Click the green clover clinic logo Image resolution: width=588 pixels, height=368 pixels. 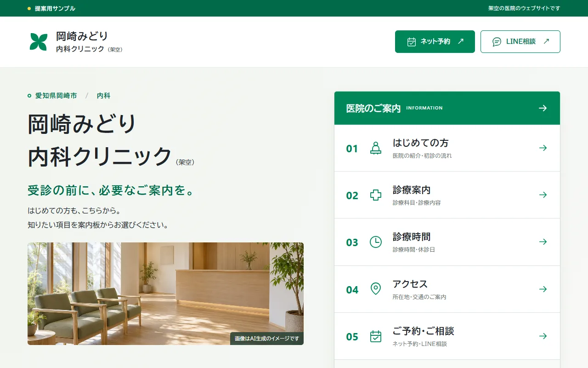(39, 42)
